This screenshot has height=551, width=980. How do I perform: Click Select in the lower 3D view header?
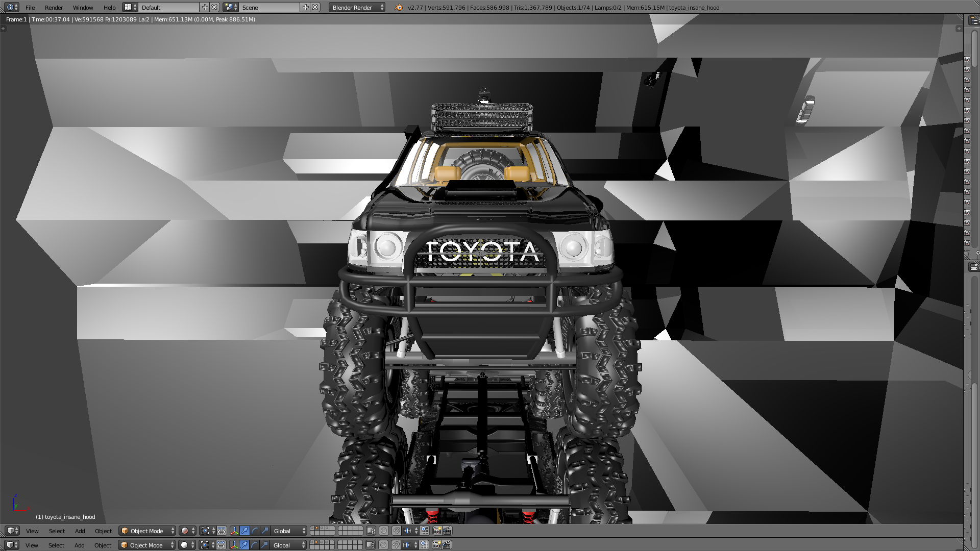click(56, 545)
